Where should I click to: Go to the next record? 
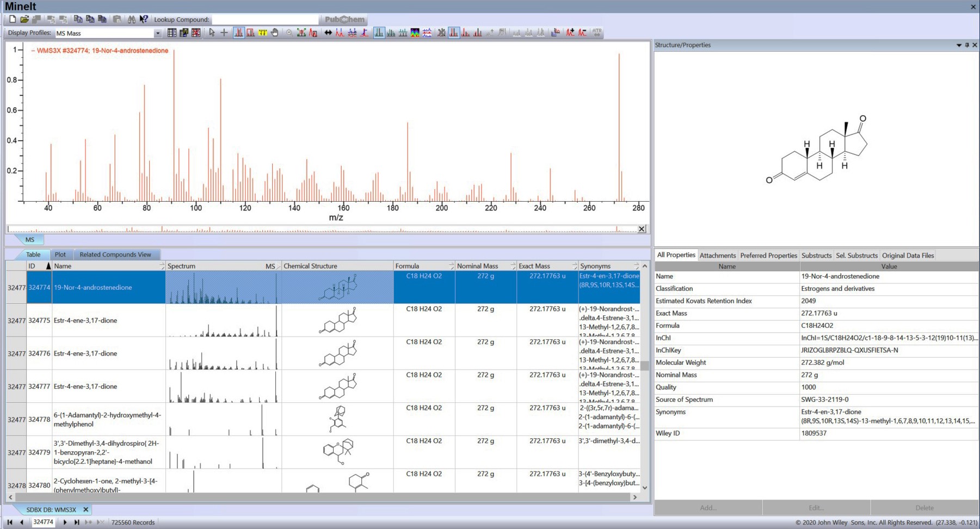click(x=65, y=522)
